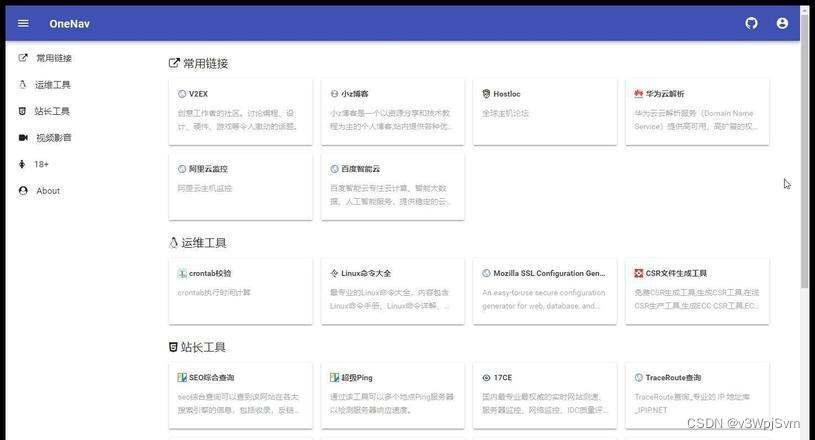The image size is (815, 440).
Task: Click the sidebar 18+ icon
Action: coord(22,164)
